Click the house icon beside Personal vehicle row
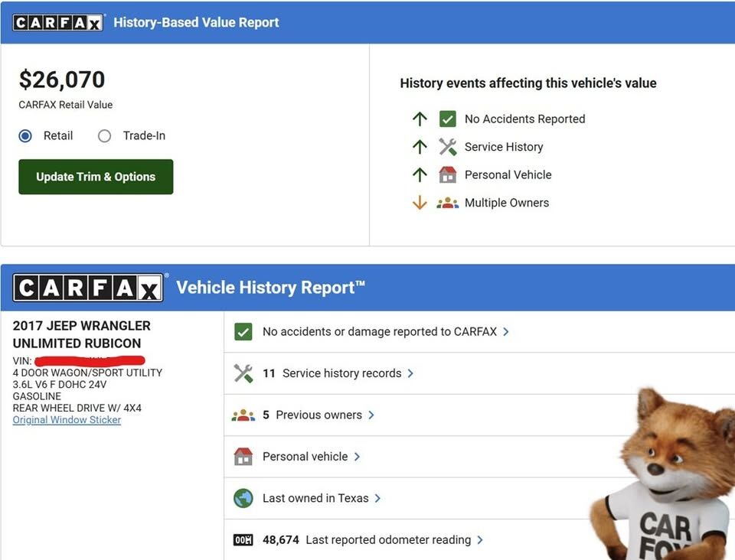 243,457
